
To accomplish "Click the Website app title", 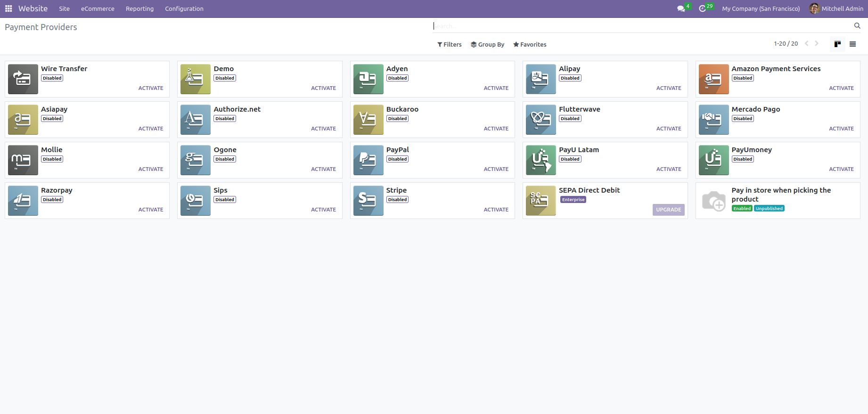I will (33, 8).
